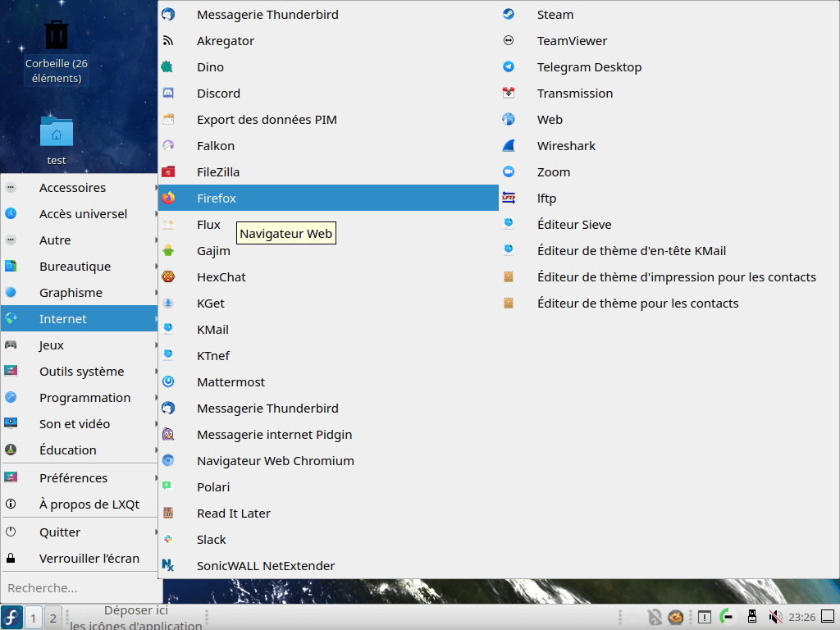
Task: Open removable media USB tray icon
Action: pos(752,617)
